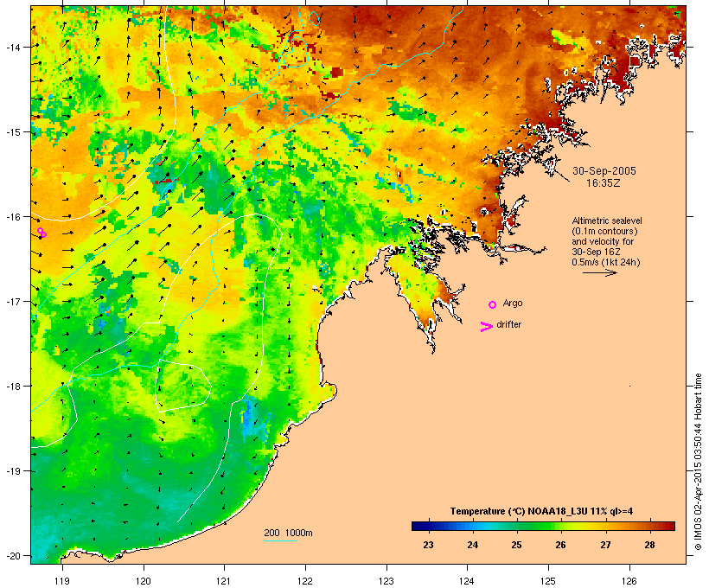
Task: Click the longitude axis label 125
Action: pyautogui.click(x=548, y=581)
